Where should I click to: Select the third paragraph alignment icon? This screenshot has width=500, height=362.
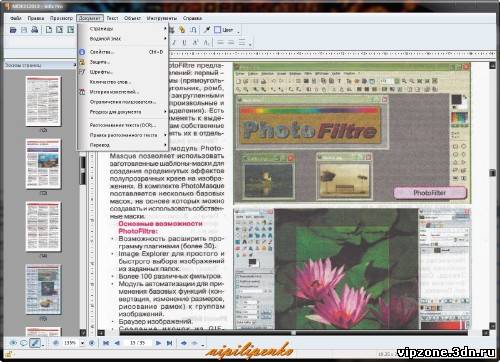[242, 43]
